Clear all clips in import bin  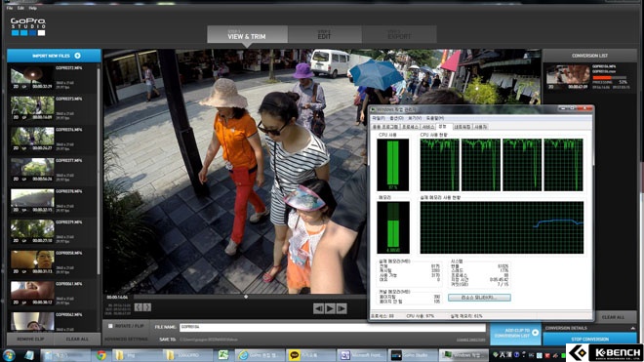click(77, 339)
